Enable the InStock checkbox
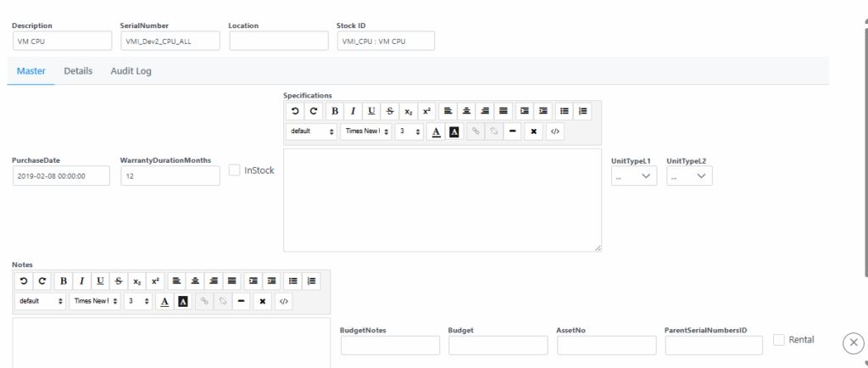 point(236,170)
